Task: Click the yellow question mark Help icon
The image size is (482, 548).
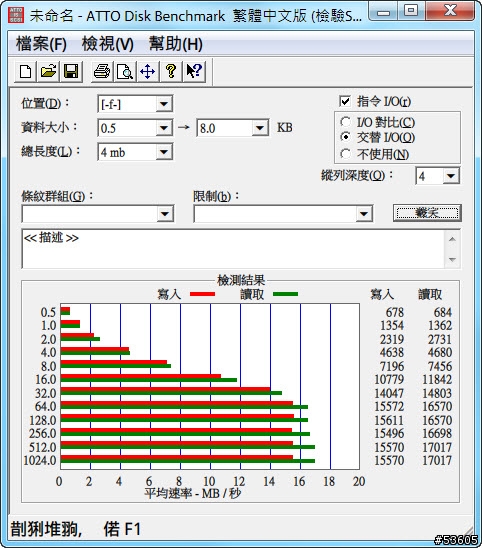Action: point(171,72)
